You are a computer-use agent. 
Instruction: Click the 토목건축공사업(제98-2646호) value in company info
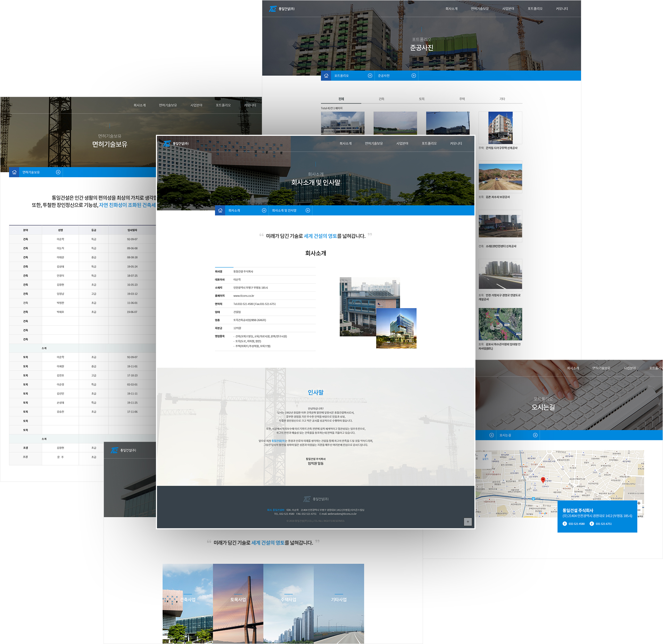tap(250, 320)
